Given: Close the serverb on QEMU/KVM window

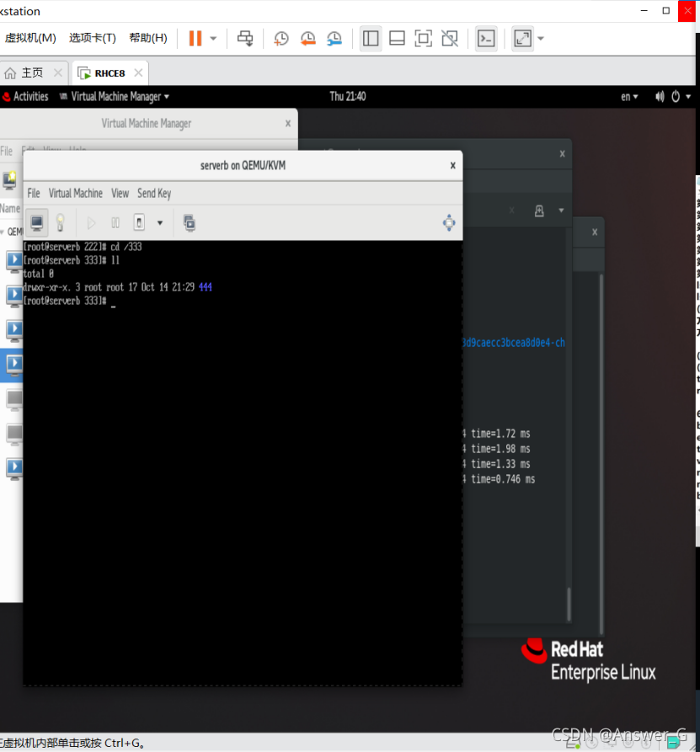Looking at the screenshot, I should (452, 165).
